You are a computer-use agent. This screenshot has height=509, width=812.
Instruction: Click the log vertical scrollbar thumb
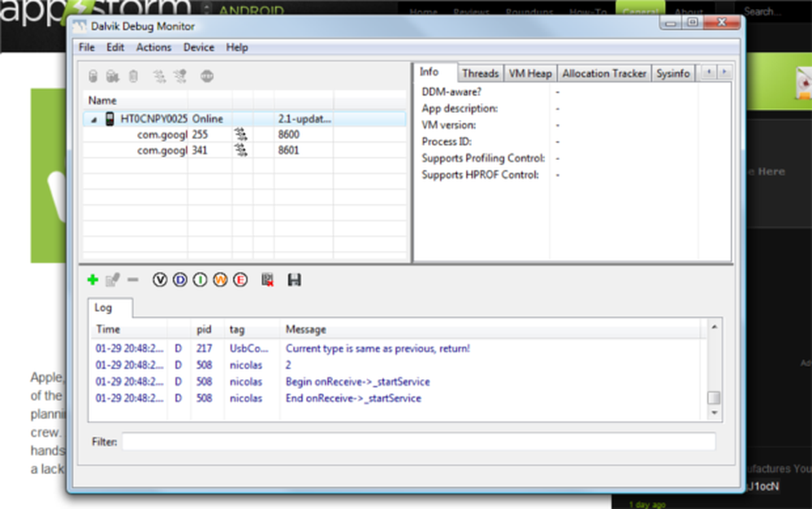pos(714,398)
